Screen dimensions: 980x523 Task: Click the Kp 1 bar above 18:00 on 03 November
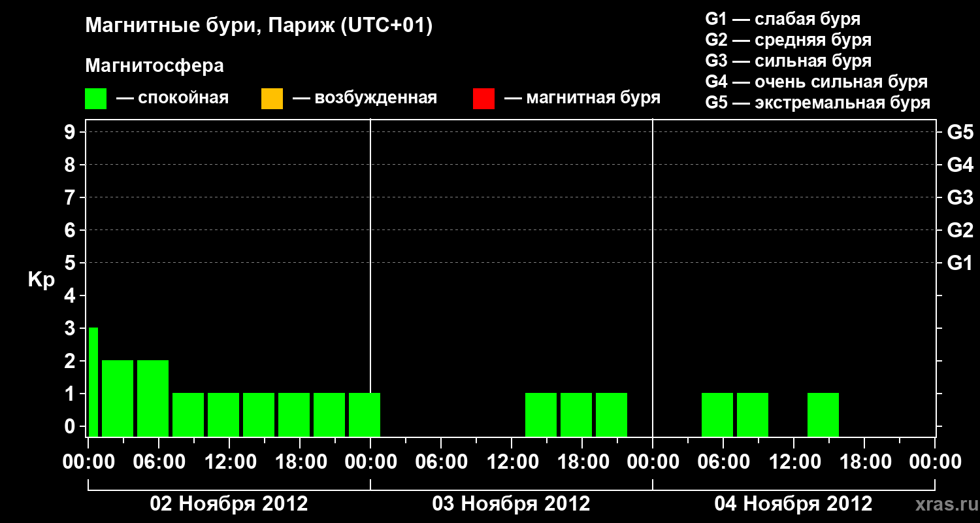(576, 414)
